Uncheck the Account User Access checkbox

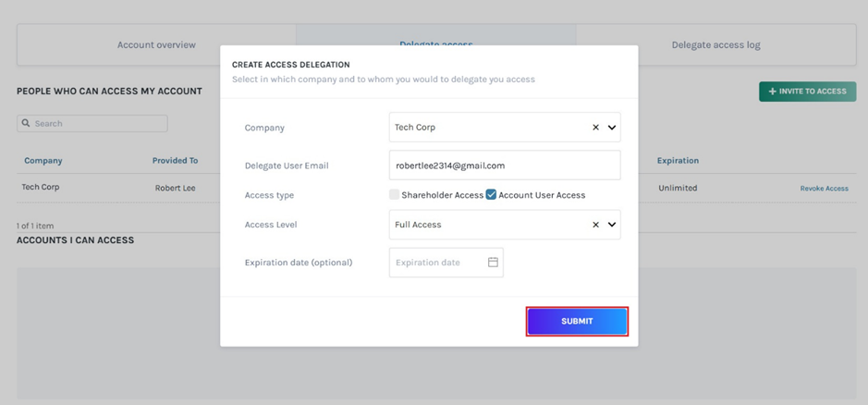pos(491,194)
